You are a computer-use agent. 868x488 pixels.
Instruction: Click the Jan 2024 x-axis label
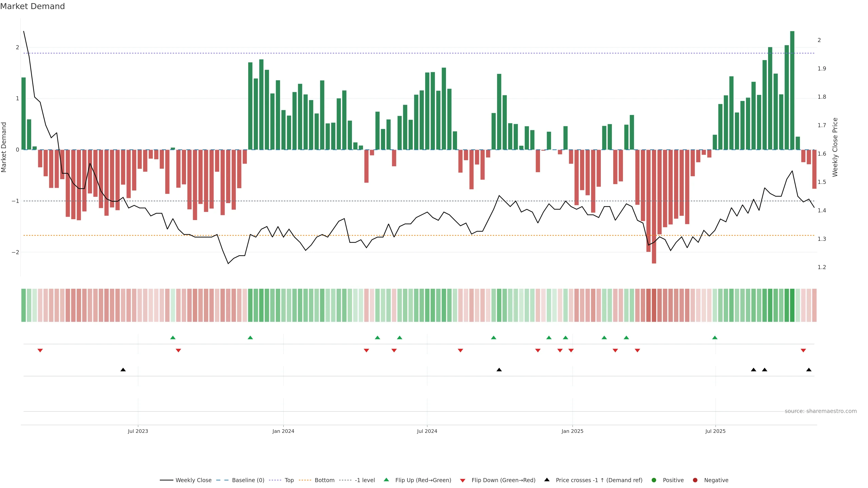click(283, 431)
